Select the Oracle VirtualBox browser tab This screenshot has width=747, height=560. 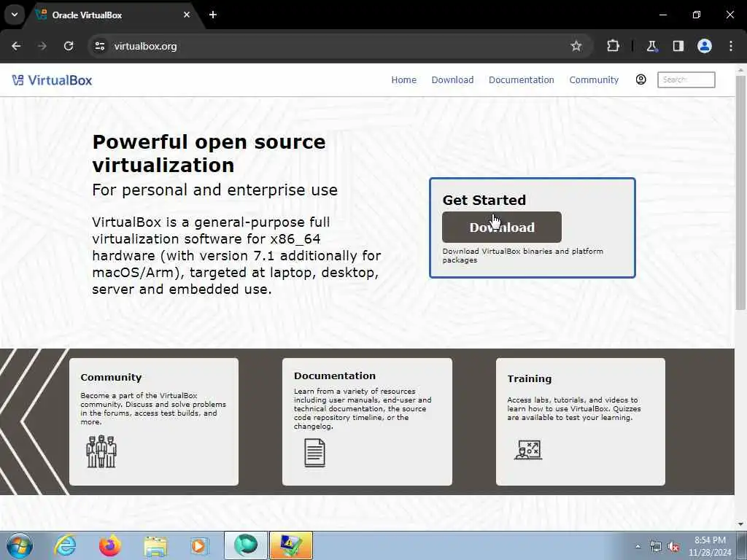[x=115, y=15]
